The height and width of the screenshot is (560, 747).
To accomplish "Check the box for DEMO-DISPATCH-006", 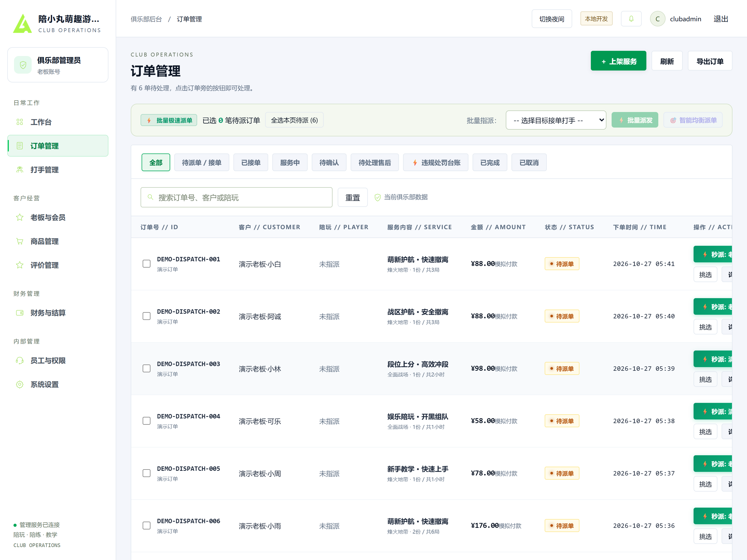I will pyautogui.click(x=146, y=526).
